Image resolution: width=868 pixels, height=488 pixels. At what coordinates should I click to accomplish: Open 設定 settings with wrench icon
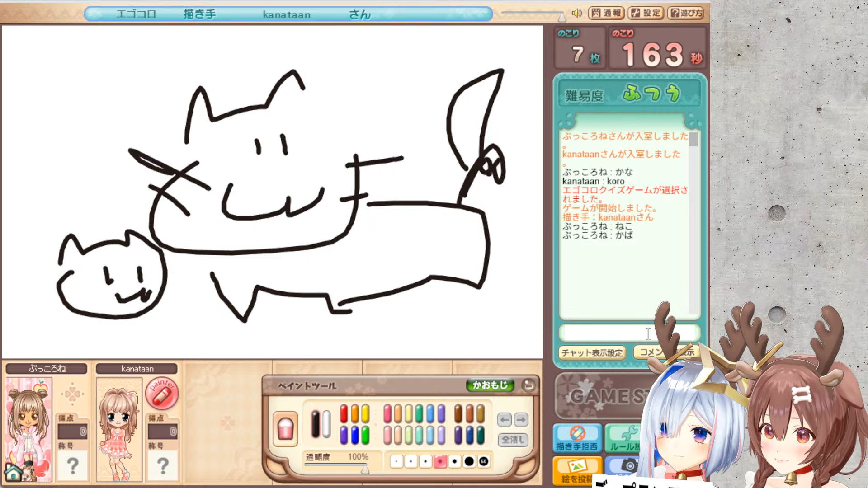coord(646,13)
